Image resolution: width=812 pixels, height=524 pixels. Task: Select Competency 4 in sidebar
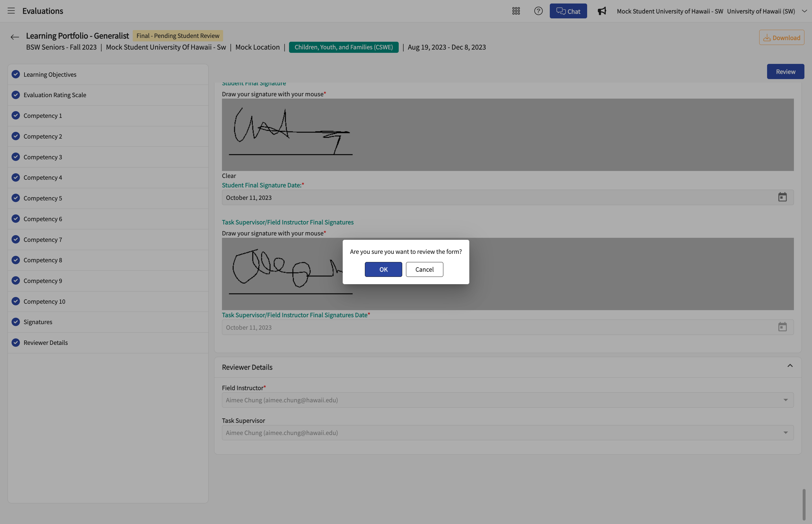[x=108, y=178]
